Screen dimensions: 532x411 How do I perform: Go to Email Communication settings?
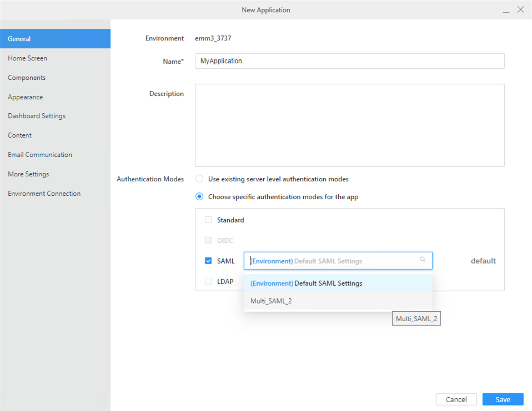[x=55, y=155]
